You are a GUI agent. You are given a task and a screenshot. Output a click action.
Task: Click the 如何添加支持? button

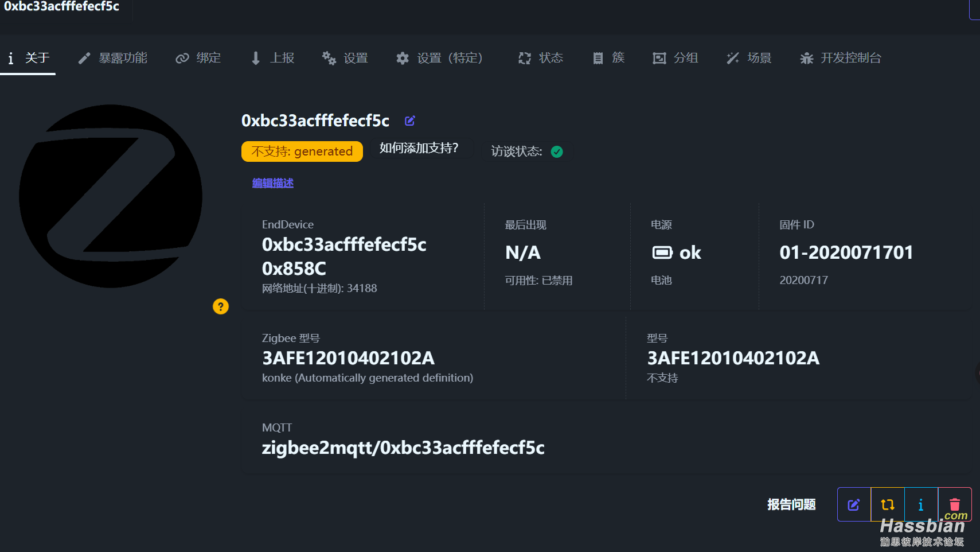click(419, 148)
